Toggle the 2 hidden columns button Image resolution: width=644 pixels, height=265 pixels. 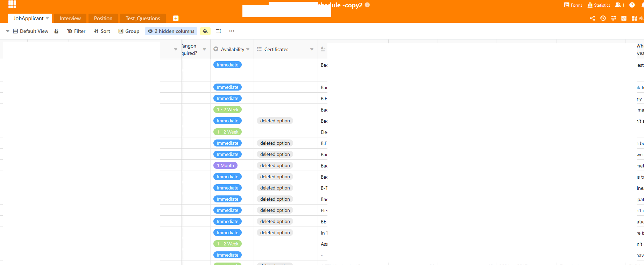171,31
